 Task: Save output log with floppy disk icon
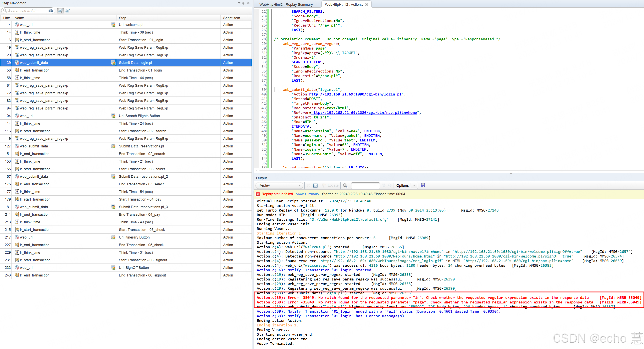[x=423, y=185]
